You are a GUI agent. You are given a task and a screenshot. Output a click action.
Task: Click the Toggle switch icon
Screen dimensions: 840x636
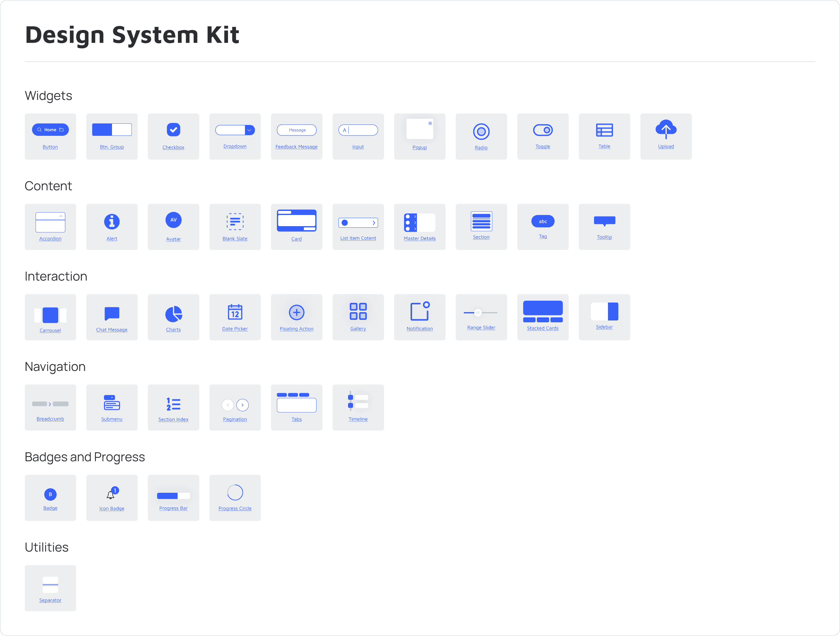(x=543, y=130)
